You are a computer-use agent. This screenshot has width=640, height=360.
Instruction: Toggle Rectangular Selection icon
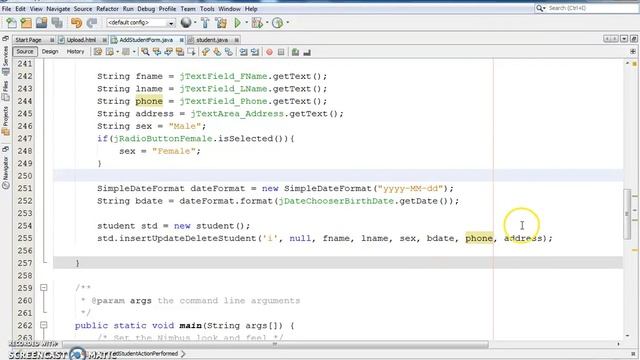[x=191, y=52]
